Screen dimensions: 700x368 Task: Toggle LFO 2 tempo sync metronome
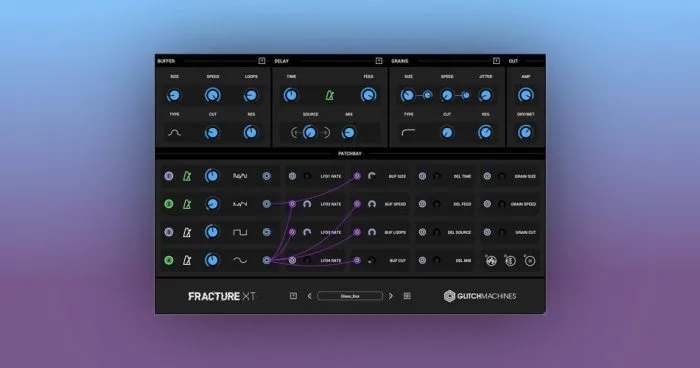point(187,204)
